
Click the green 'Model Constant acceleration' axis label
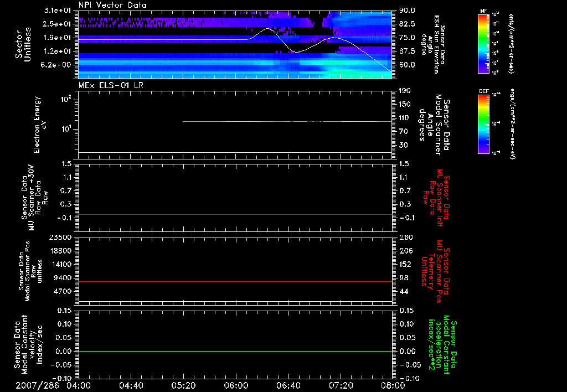click(442, 345)
